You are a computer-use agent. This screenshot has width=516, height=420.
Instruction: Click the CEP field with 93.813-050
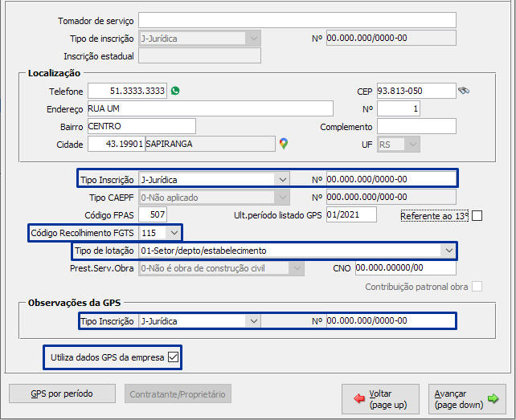(x=416, y=91)
